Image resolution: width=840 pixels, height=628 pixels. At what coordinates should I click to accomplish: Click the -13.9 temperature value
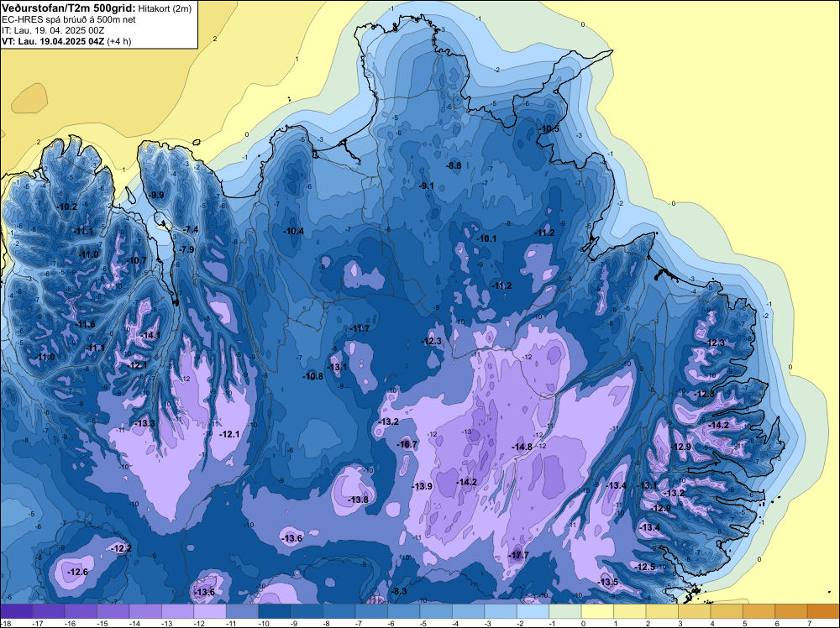click(423, 486)
